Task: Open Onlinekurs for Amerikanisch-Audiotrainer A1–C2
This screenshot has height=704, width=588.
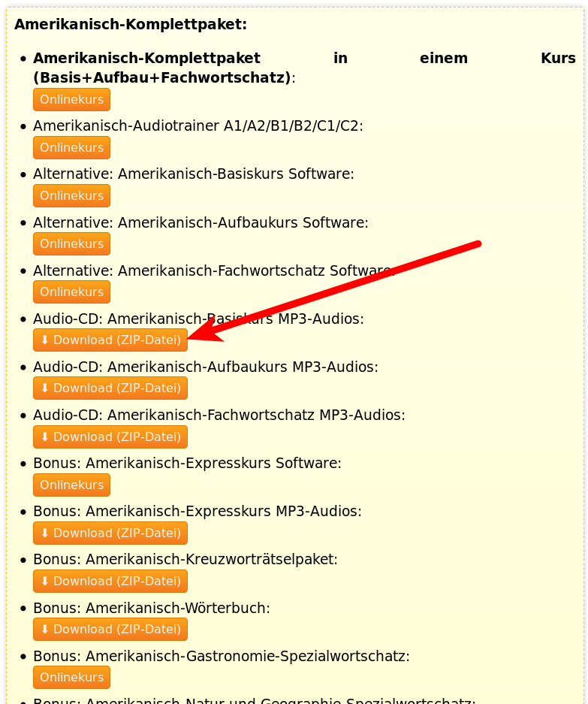Action: click(x=71, y=147)
